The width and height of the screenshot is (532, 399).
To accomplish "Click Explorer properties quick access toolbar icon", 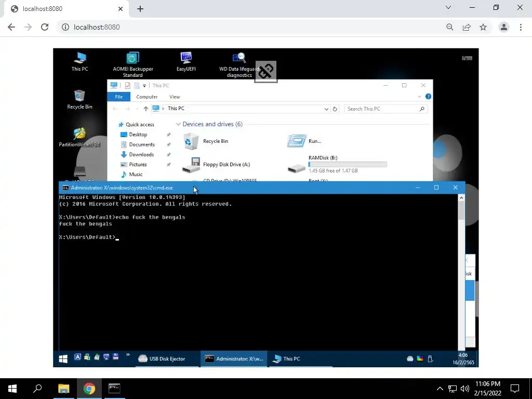I will point(128,86).
